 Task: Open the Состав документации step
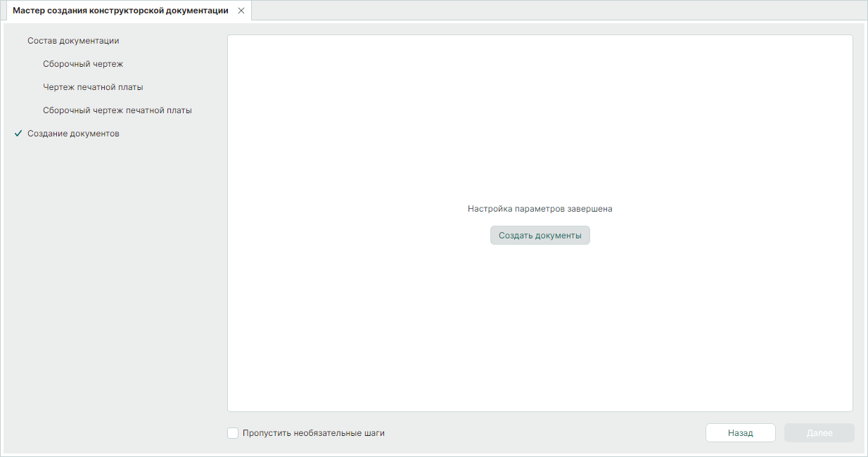73,41
